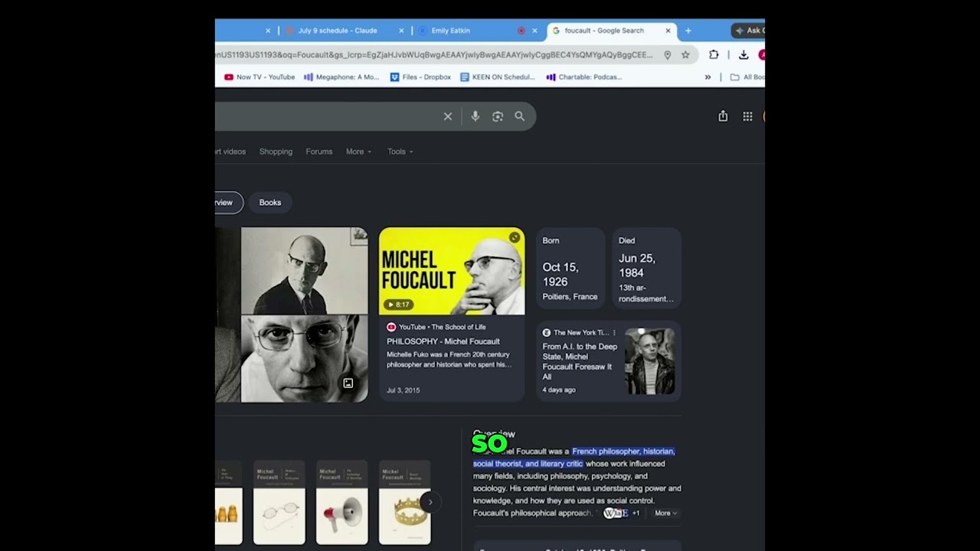Click the magnifying glass search icon
The image size is (980, 551).
point(520,116)
